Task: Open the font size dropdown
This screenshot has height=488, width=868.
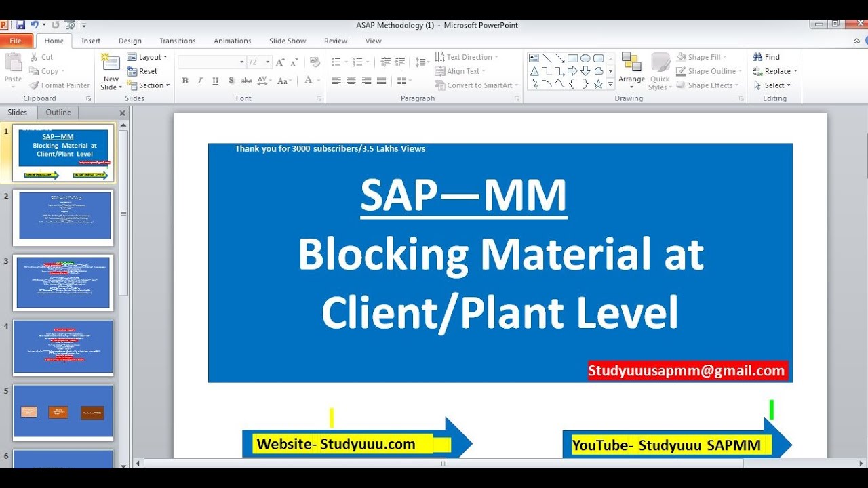Action: 268,62
